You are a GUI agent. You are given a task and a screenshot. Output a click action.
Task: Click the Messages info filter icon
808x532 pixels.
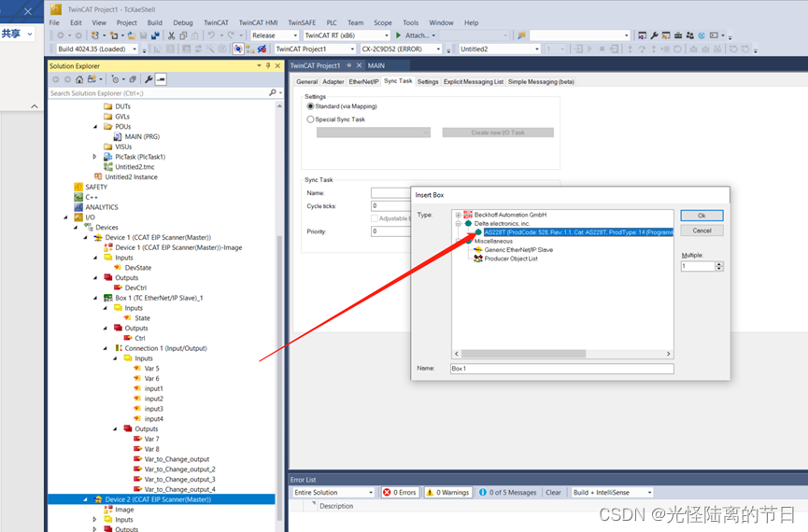click(483, 493)
